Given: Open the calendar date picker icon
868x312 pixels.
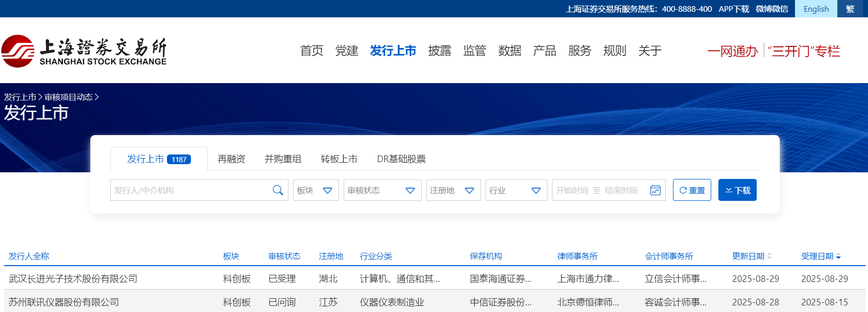Looking at the screenshot, I should 656,190.
